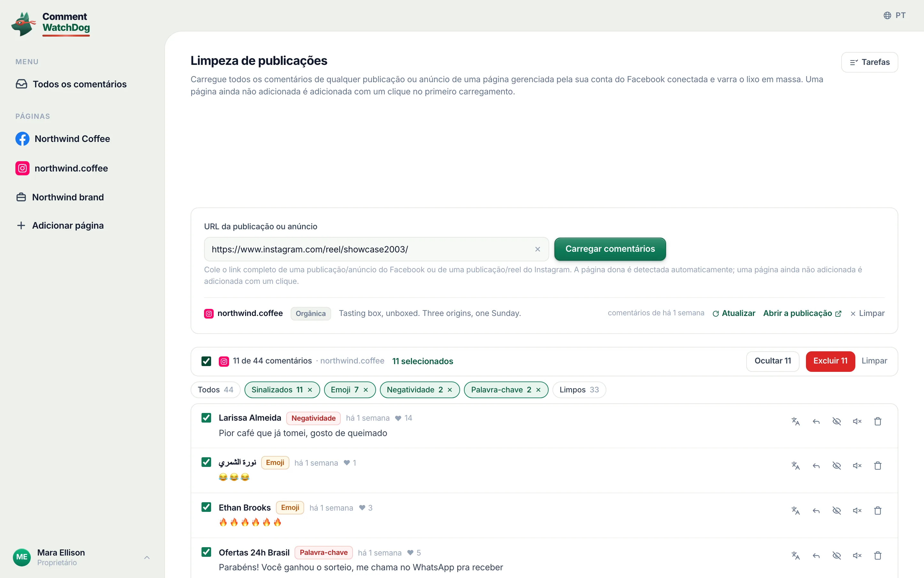Click the red Excluir 11 button
Viewport: 924px width, 578px height.
coord(830,361)
